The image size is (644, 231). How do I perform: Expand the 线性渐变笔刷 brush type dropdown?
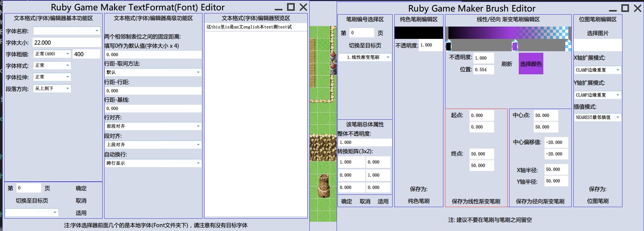coord(365,57)
